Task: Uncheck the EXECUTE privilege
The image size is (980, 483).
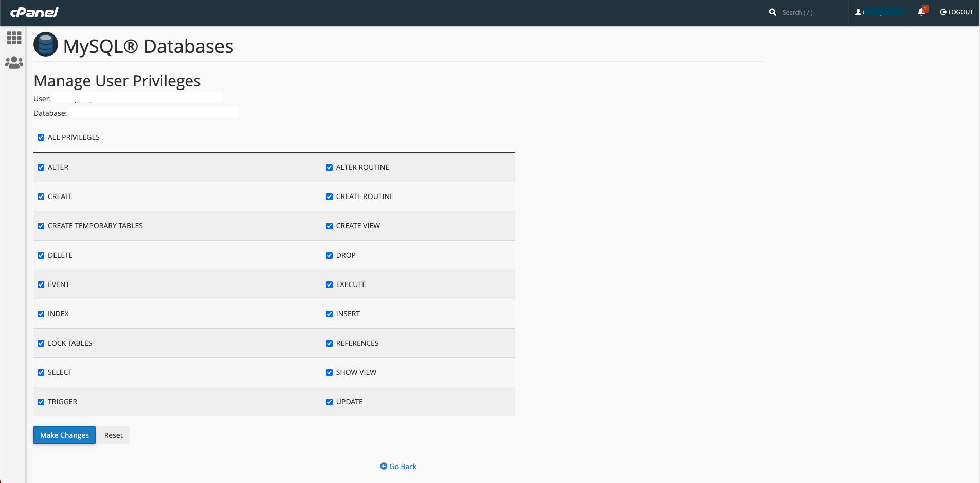Action: [x=329, y=284]
